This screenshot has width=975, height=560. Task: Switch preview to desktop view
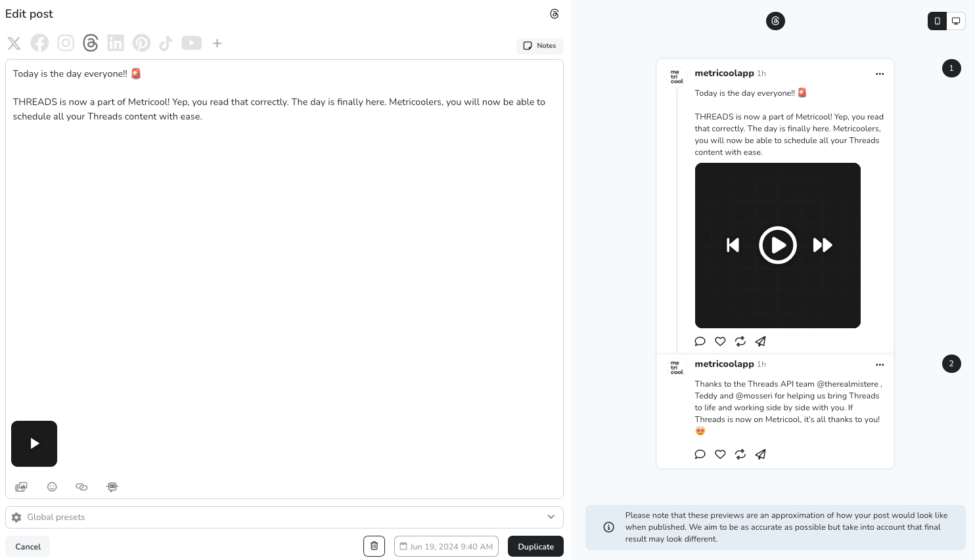click(x=956, y=21)
